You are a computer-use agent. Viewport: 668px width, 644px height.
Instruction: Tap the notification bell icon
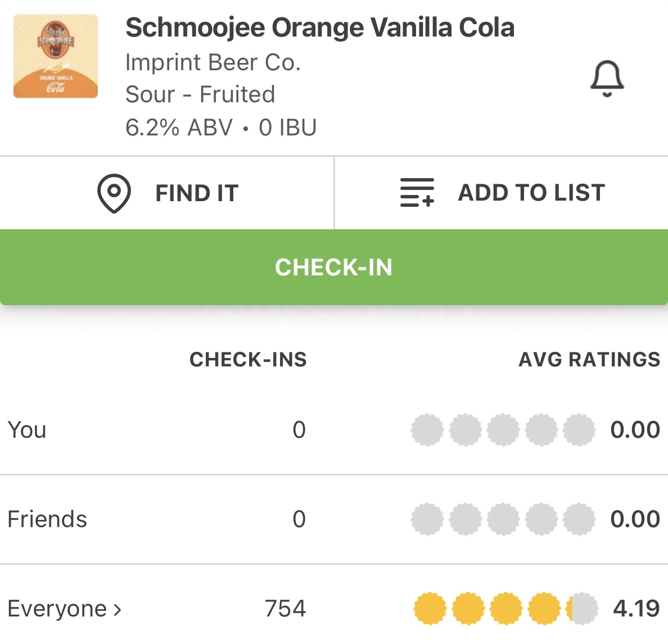pyautogui.click(x=607, y=79)
